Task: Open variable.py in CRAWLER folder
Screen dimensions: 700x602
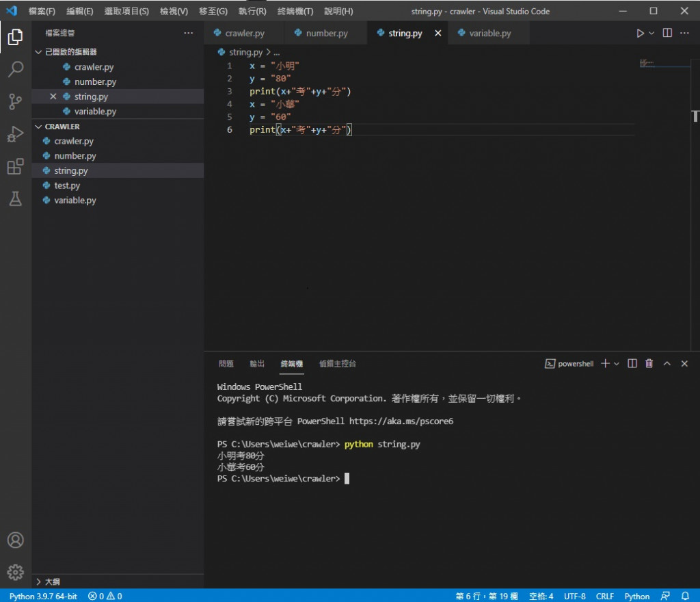Action: click(118, 200)
